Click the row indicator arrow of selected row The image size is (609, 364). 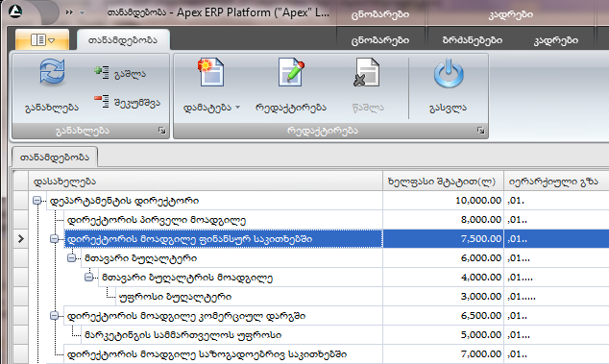click(20, 239)
